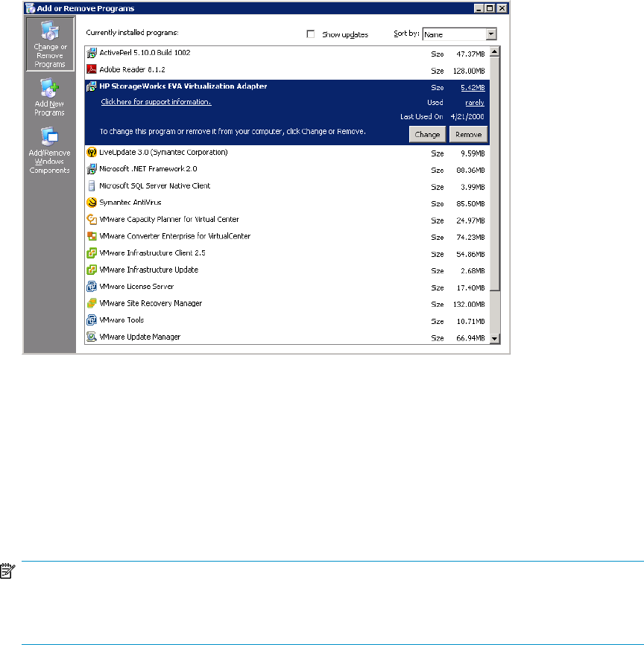Click the ActivePerl 5.10.0 program icon
644x645 pixels.
(x=92, y=53)
